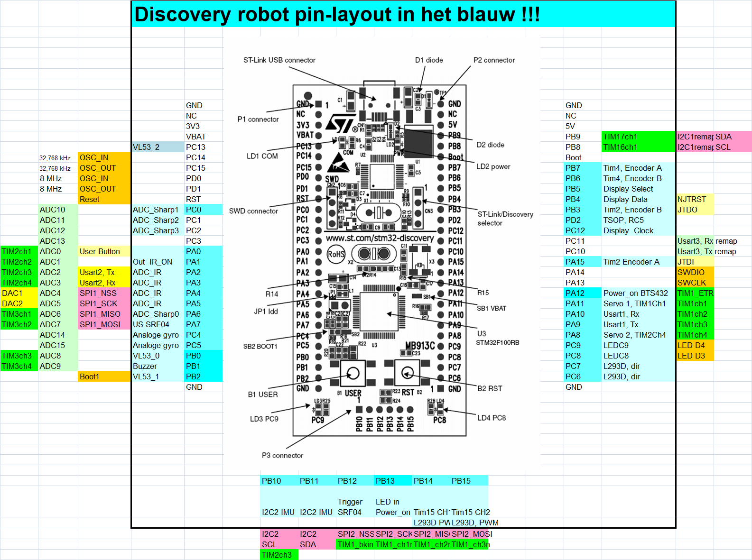Click the orange 'SWCLK' cell
752x560 pixels.
695,283
